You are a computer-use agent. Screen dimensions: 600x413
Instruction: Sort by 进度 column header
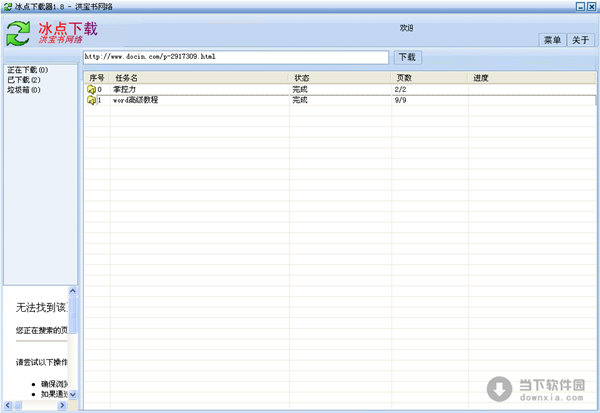tap(532, 78)
